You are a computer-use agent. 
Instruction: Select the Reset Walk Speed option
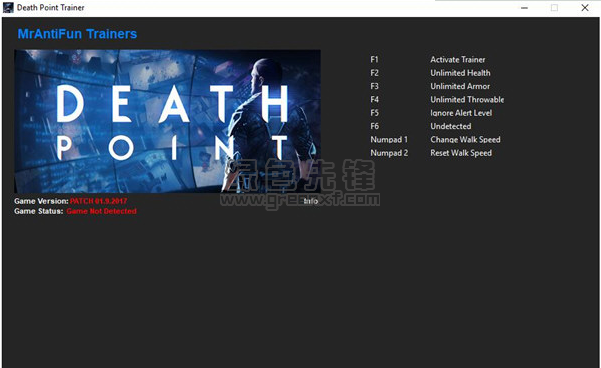click(x=461, y=153)
